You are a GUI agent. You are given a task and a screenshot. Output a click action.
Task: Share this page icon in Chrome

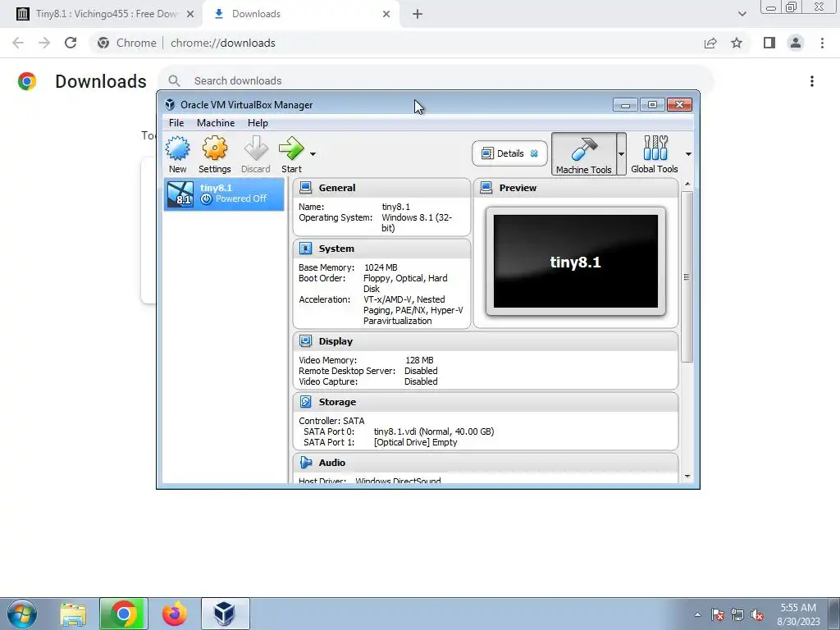click(710, 43)
